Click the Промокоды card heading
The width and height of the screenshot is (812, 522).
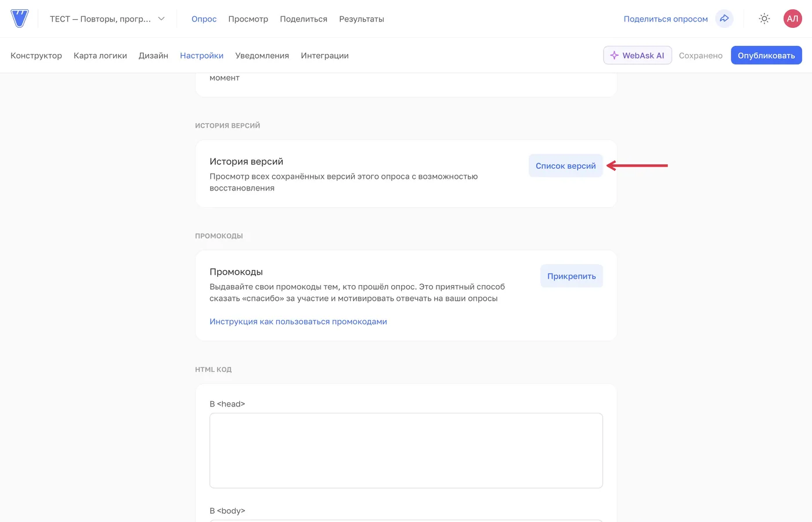236,272
